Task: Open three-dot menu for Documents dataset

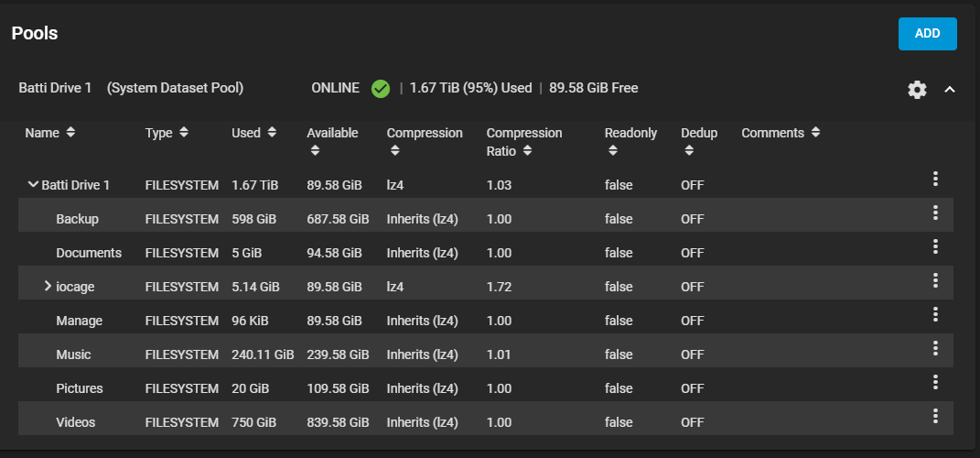Action: (935, 246)
